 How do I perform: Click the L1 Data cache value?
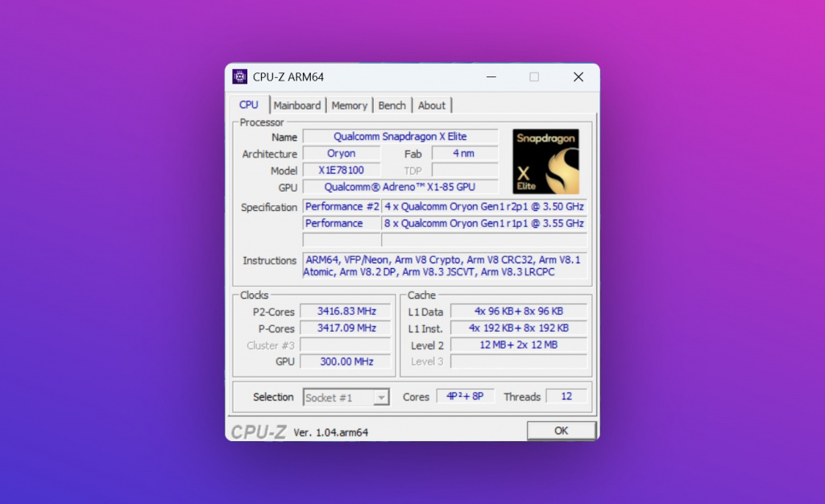pyautogui.click(x=518, y=311)
